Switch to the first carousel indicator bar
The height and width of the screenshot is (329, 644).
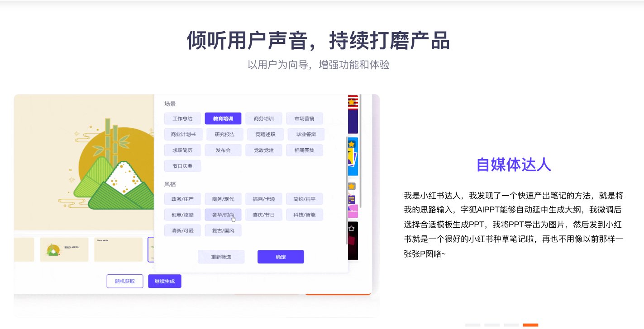pos(472,325)
